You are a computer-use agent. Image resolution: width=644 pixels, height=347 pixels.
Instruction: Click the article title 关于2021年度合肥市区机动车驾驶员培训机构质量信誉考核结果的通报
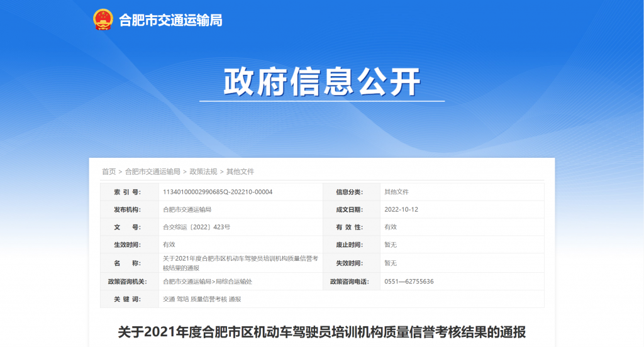pos(322,332)
